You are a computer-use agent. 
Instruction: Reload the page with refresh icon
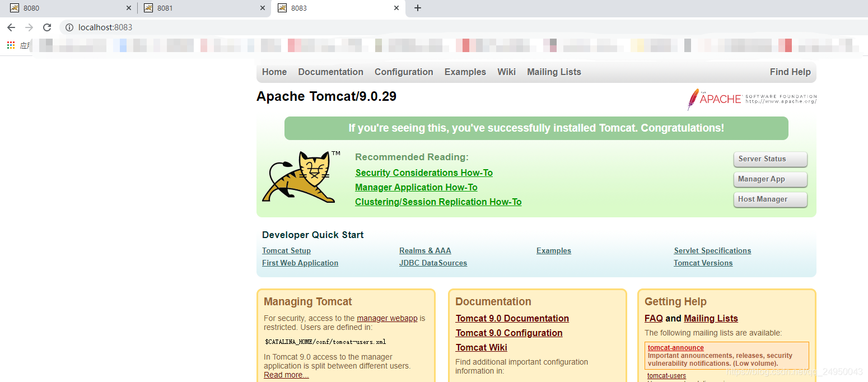(x=47, y=27)
